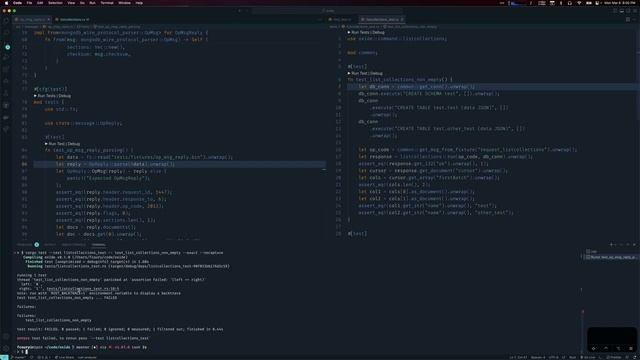Viewport: 640px width, 360px height.
Task: Open the Terminal menu in menu bar
Action: (x=107, y=3)
